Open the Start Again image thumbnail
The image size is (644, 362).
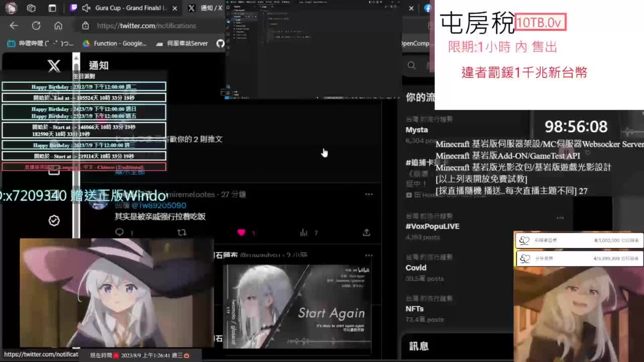297,306
